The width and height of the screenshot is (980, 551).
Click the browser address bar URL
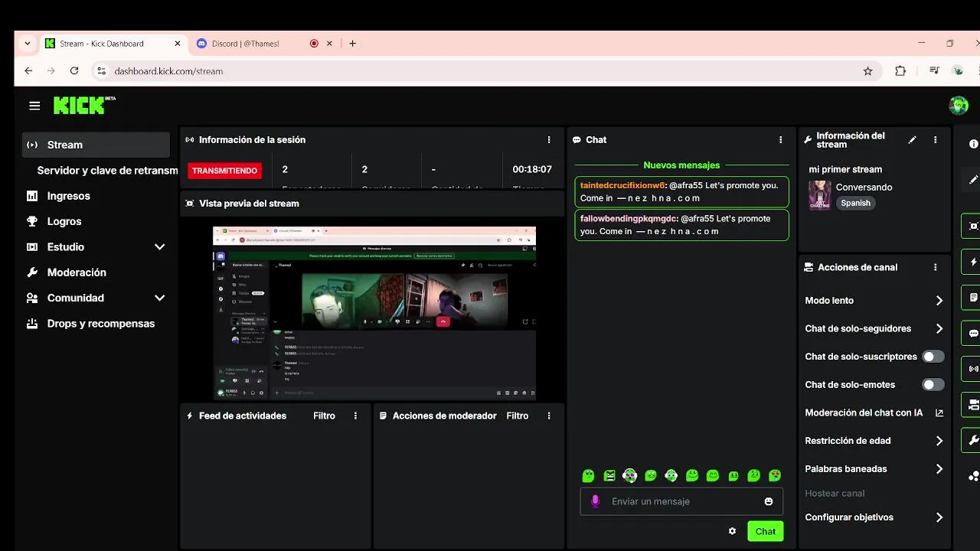coord(168,71)
